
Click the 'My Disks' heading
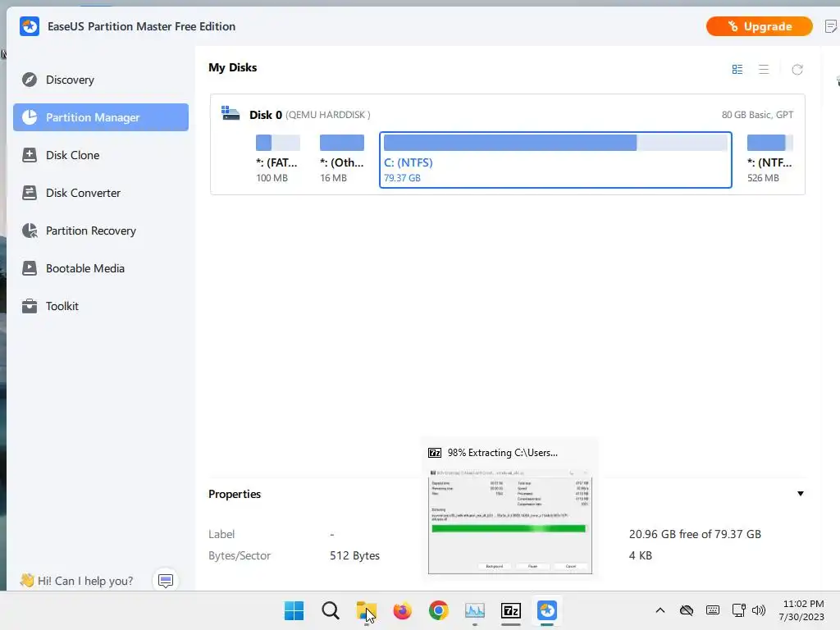232,67
